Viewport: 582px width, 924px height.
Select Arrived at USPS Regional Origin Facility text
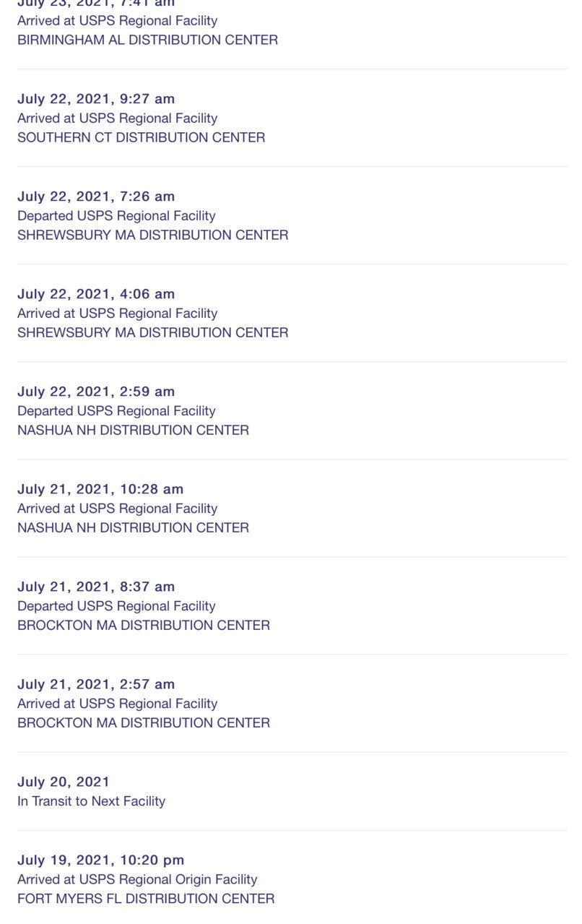point(137,879)
